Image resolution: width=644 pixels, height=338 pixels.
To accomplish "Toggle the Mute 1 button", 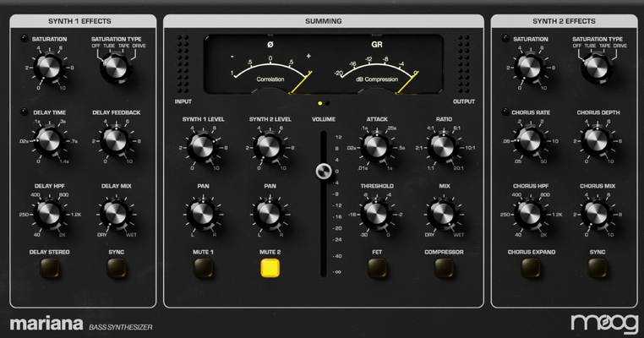I will [x=204, y=268].
